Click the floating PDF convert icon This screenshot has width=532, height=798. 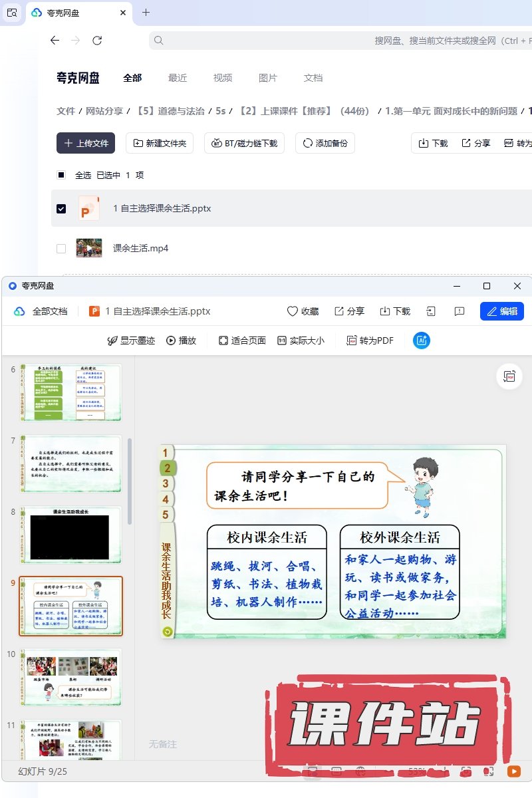pyautogui.click(x=510, y=376)
